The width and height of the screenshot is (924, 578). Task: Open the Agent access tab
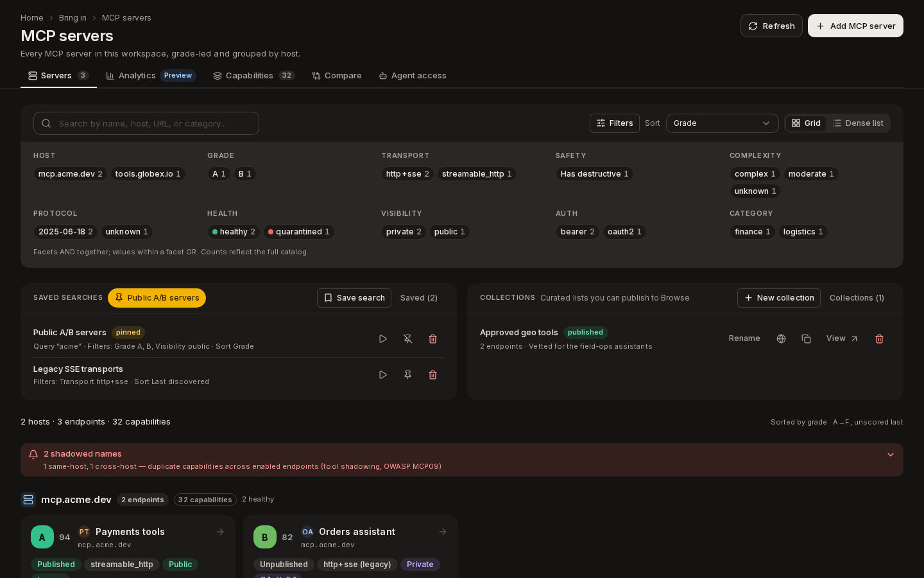point(413,76)
